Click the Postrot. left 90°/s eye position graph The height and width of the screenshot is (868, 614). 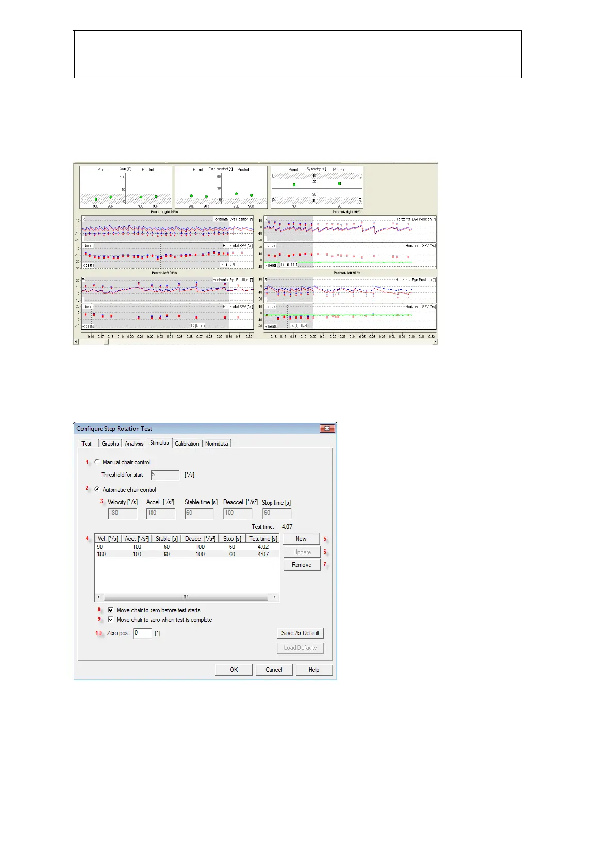point(350,290)
